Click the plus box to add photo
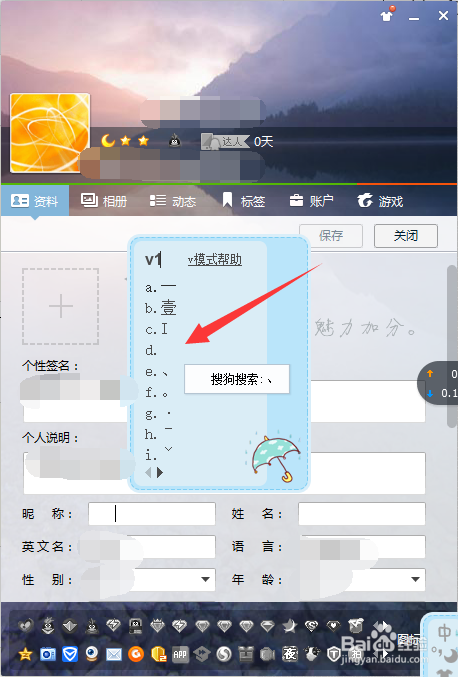Screen dimensions: 458x677 (x=60, y=306)
